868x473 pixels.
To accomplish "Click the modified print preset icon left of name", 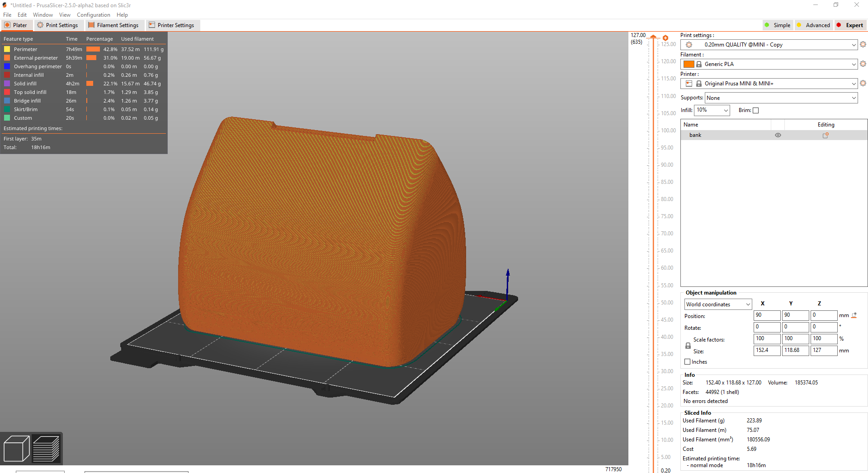I will click(x=689, y=45).
